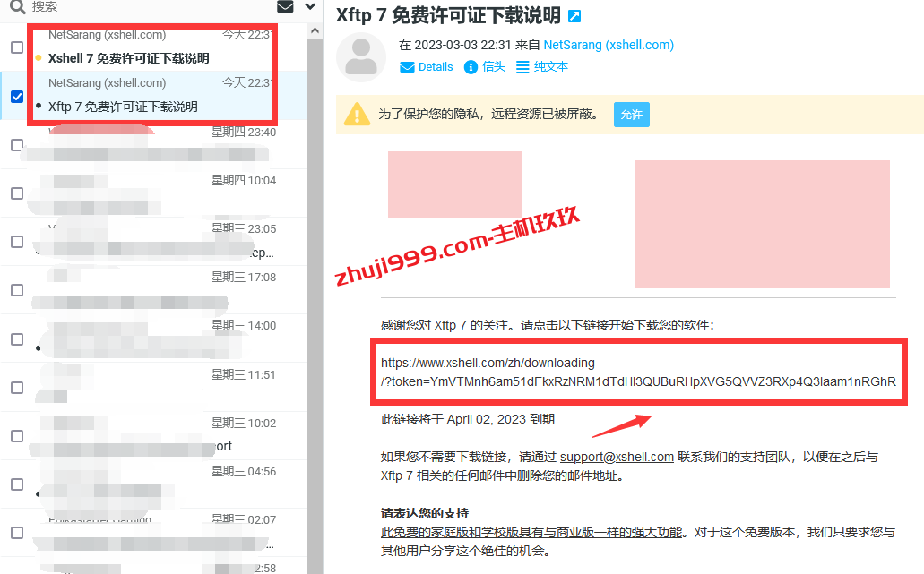Click the yellow flag dot on the Xshell 7 message
This screenshot has width=924, height=574.
click(39, 57)
